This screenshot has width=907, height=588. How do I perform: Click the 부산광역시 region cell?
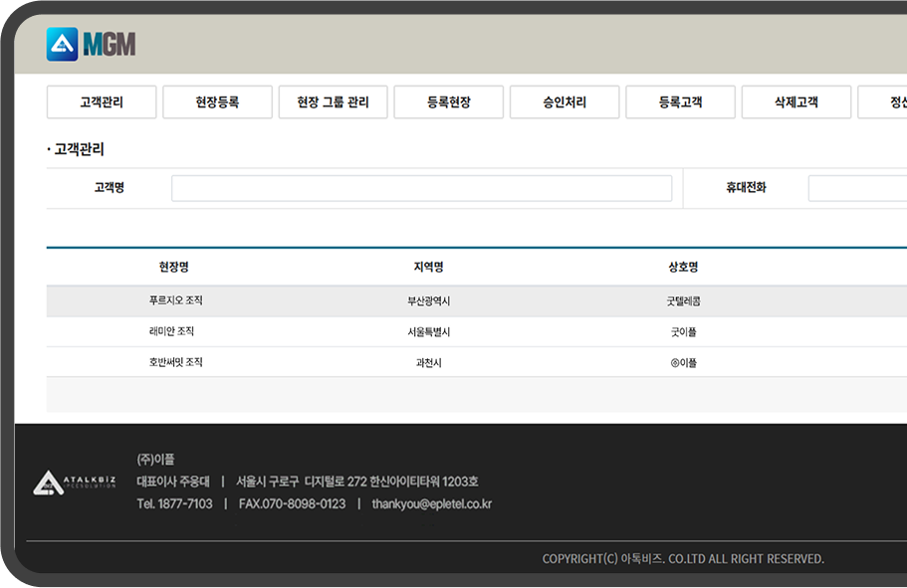click(x=428, y=300)
